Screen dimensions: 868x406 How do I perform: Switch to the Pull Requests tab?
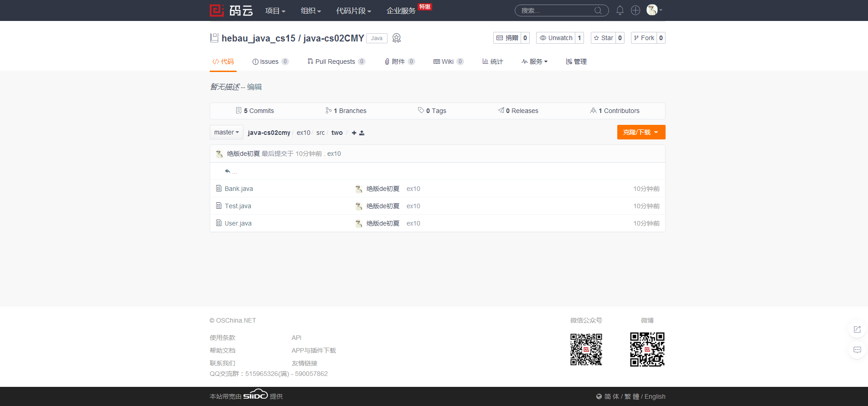(x=336, y=62)
